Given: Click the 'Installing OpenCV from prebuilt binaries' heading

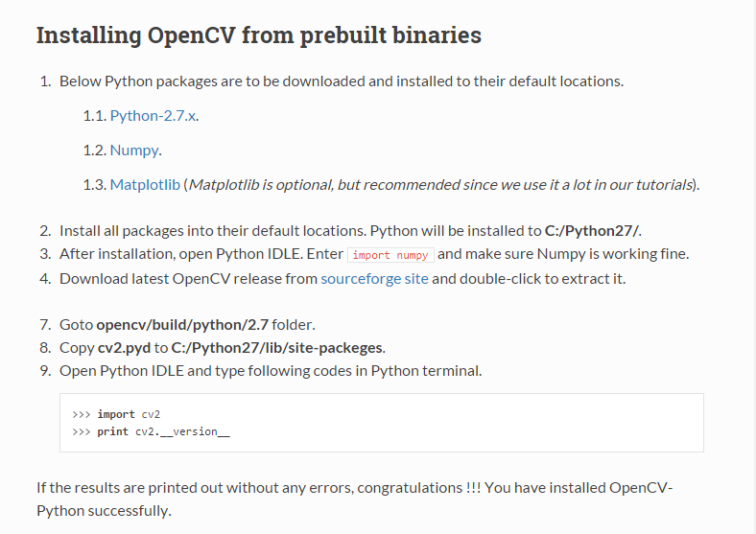Looking at the screenshot, I should point(259,35).
